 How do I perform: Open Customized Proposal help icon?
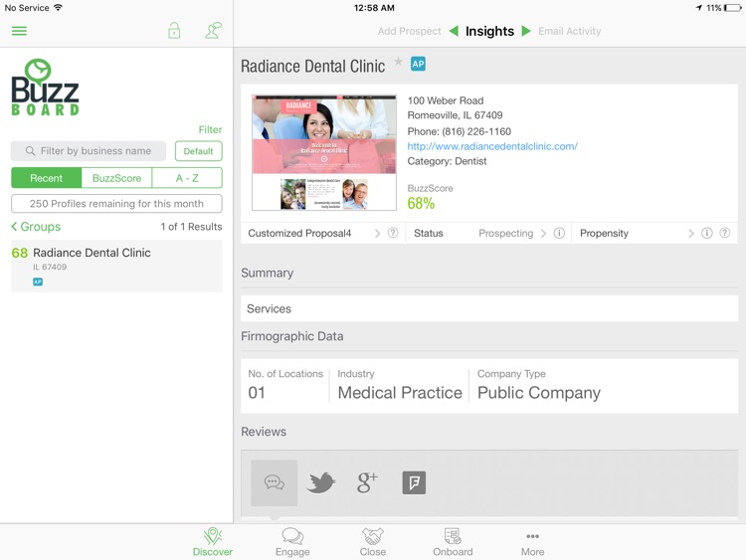(x=393, y=233)
